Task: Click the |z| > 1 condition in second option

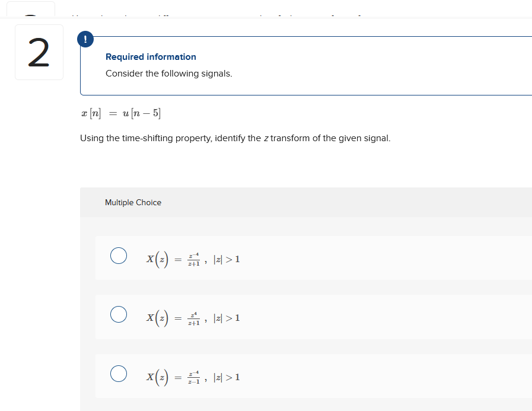Action: 227,318
